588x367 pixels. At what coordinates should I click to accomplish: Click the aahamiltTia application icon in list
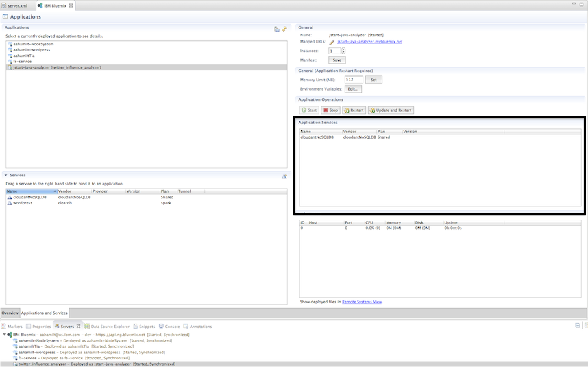pos(10,56)
